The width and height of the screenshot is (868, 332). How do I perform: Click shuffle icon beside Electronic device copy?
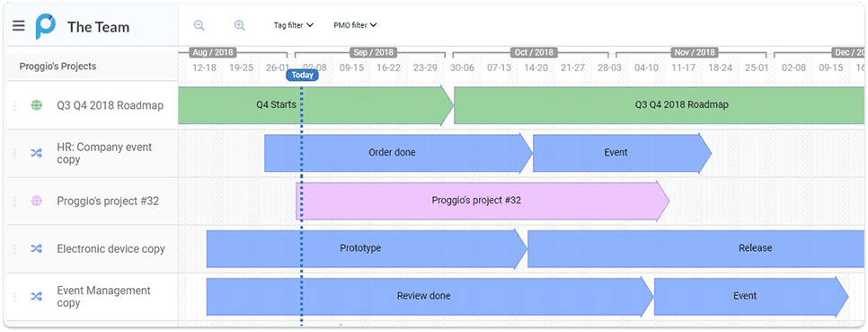tap(37, 249)
